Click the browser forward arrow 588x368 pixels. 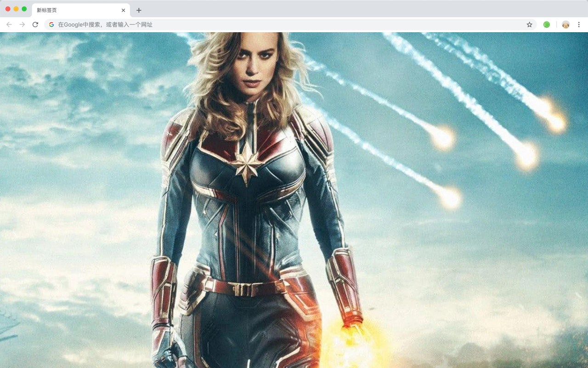point(22,24)
